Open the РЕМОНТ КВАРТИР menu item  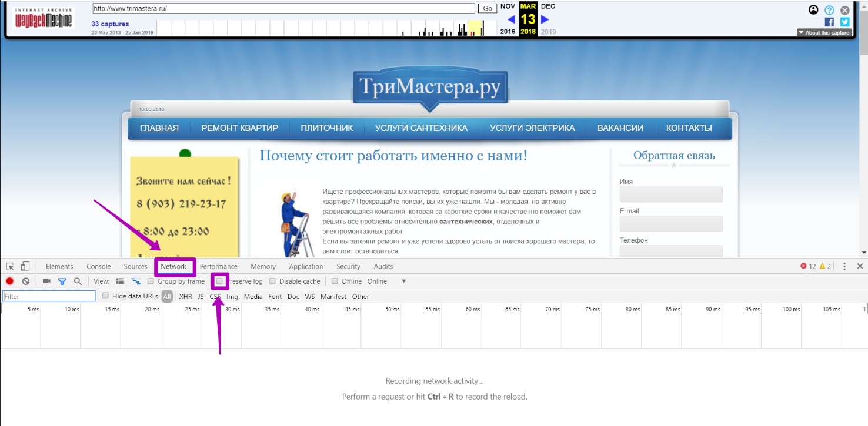tap(240, 128)
